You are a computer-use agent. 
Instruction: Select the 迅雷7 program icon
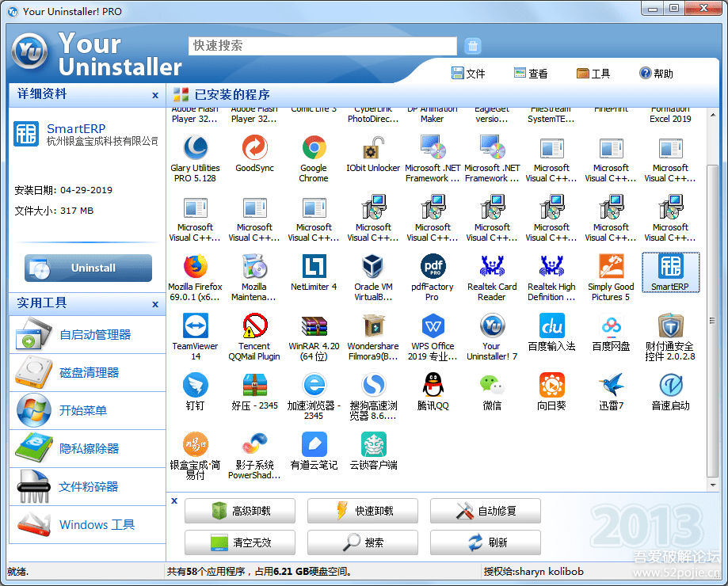point(611,385)
